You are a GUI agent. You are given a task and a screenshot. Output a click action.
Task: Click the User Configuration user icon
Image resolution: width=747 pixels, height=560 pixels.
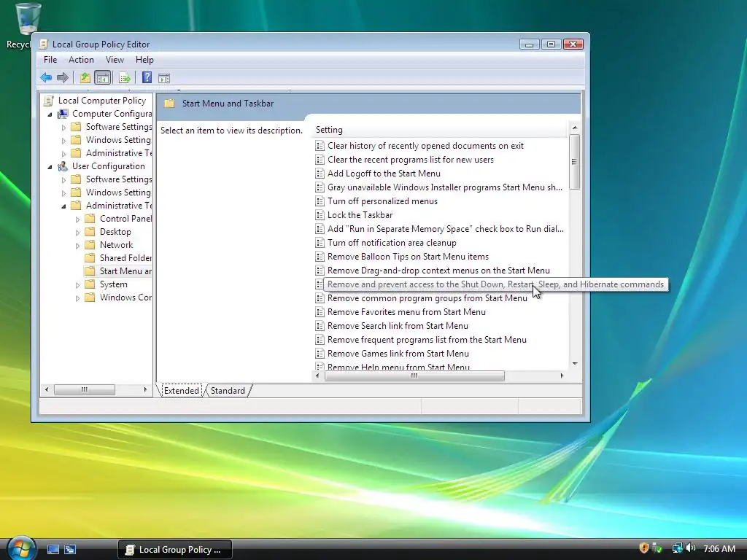(63, 166)
